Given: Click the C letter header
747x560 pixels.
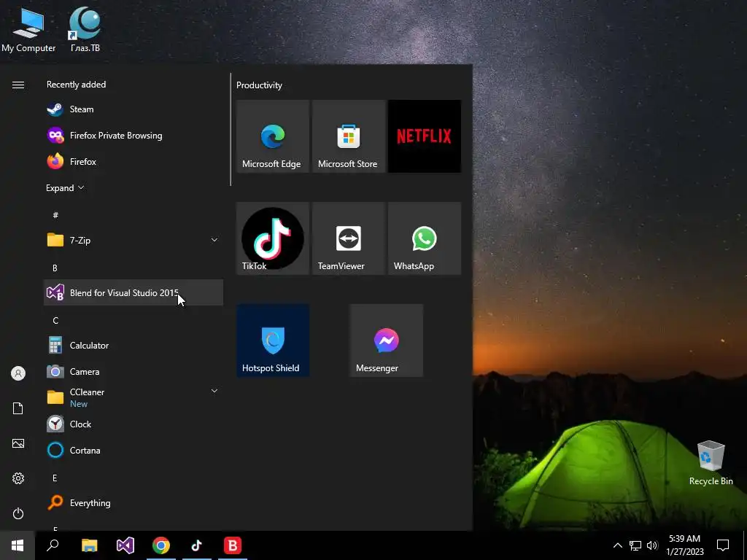Looking at the screenshot, I should pos(55,321).
